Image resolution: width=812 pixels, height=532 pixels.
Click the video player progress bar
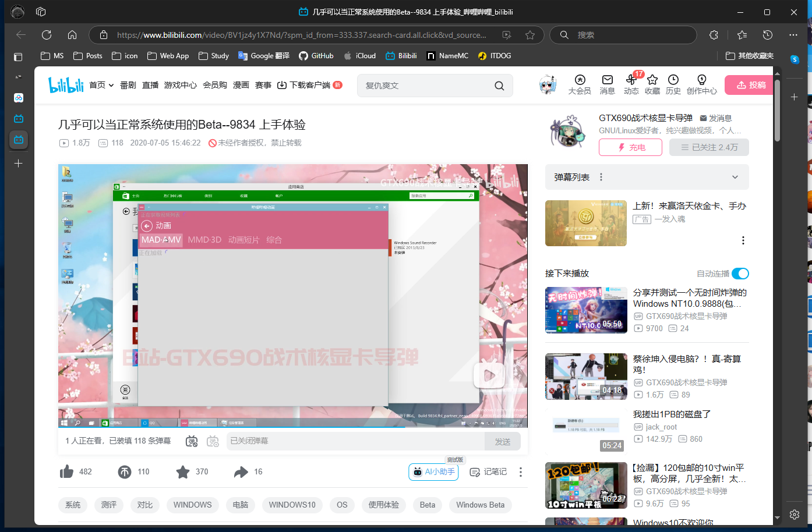292,427
